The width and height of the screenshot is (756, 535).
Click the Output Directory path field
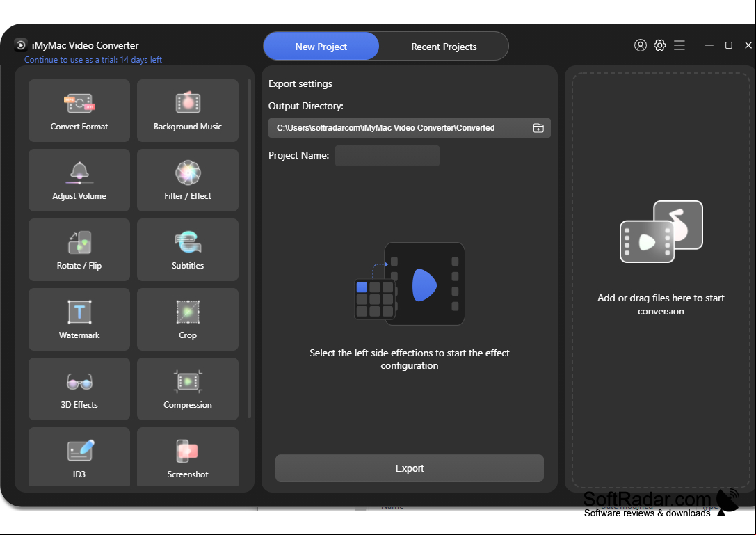point(410,128)
